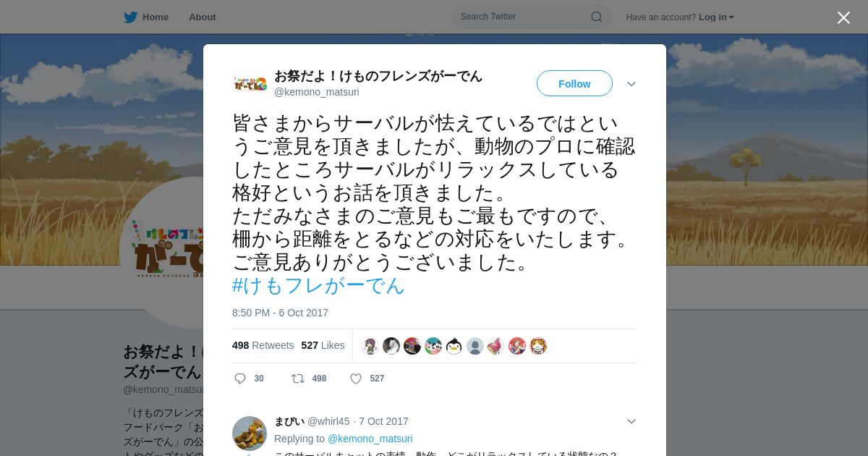Image resolution: width=868 pixels, height=456 pixels.
Task: Open the Log in dropdown
Action: (x=716, y=17)
